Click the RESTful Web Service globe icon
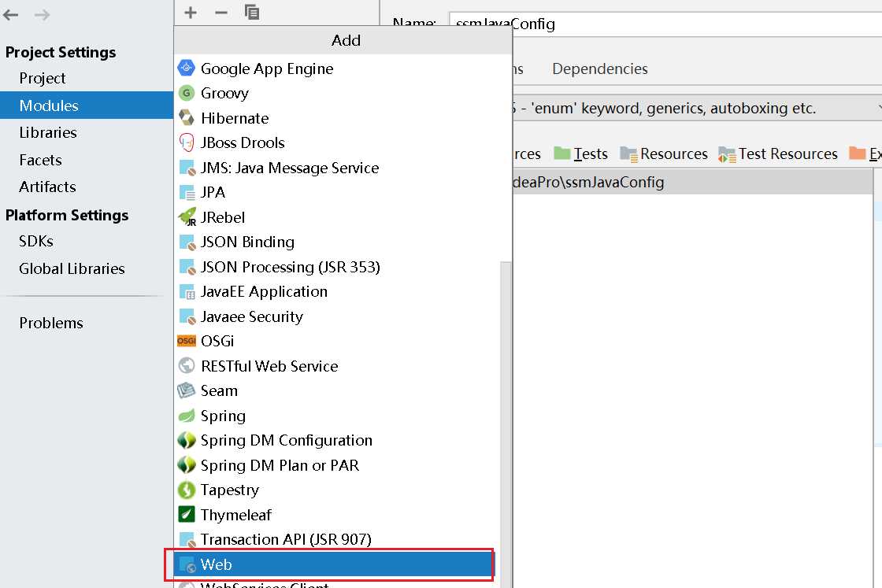 click(186, 365)
